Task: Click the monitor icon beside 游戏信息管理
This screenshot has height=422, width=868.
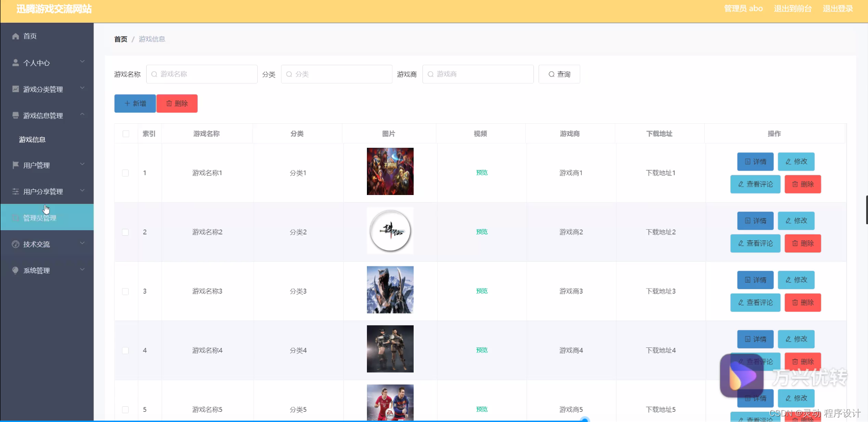Action: coord(15,115)
